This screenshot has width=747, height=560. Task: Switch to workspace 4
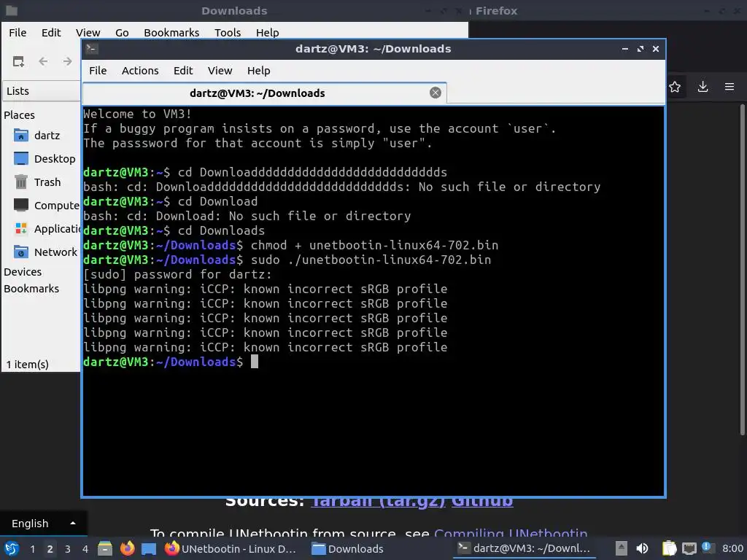click(85, 549)
